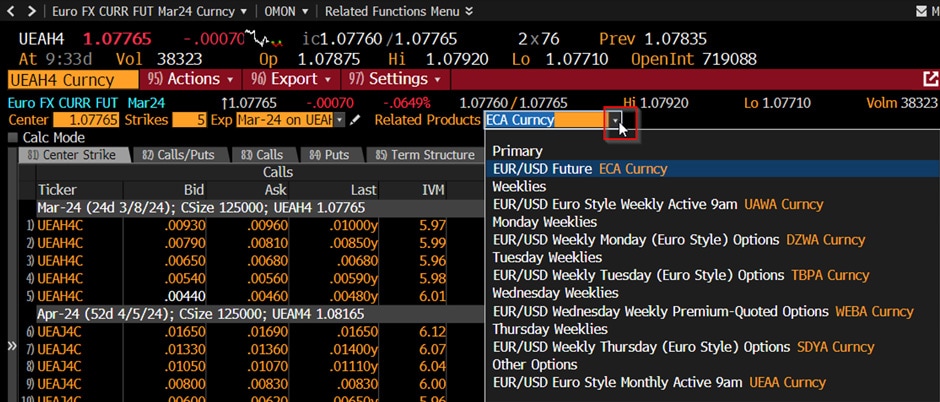Collapse the Related Products dropdown arrow
The width and height of the screenshot is (940, 402).
pyautogui.click(x=618, y=120)
